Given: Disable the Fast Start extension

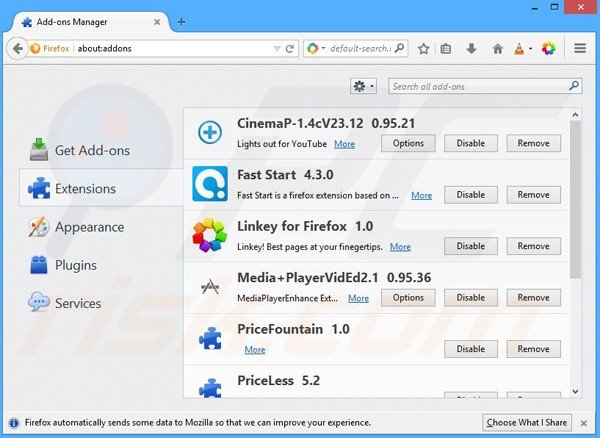Looking at the screenshot, I should point(471,195).
